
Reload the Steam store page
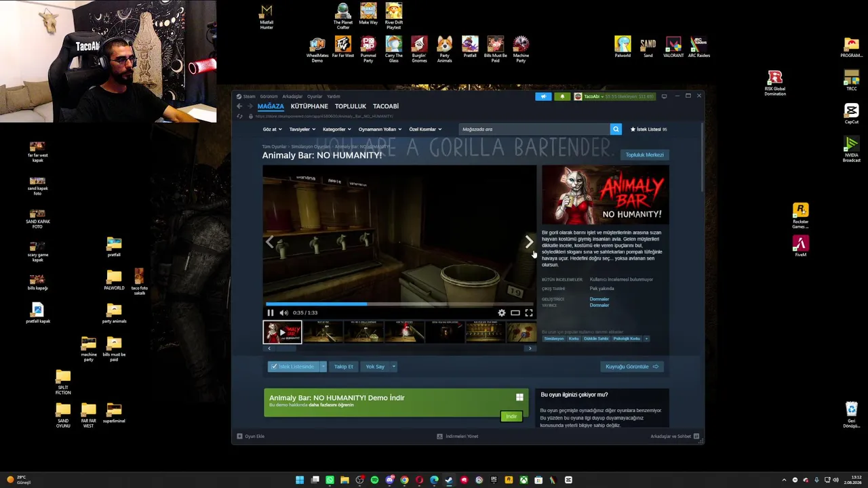click(239, 117)
